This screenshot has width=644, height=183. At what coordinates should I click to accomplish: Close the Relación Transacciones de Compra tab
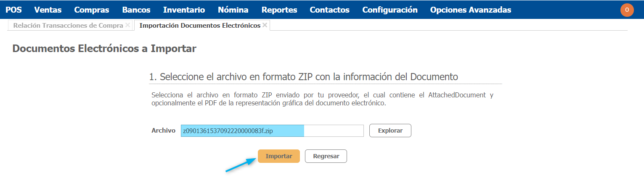point(127,25)
